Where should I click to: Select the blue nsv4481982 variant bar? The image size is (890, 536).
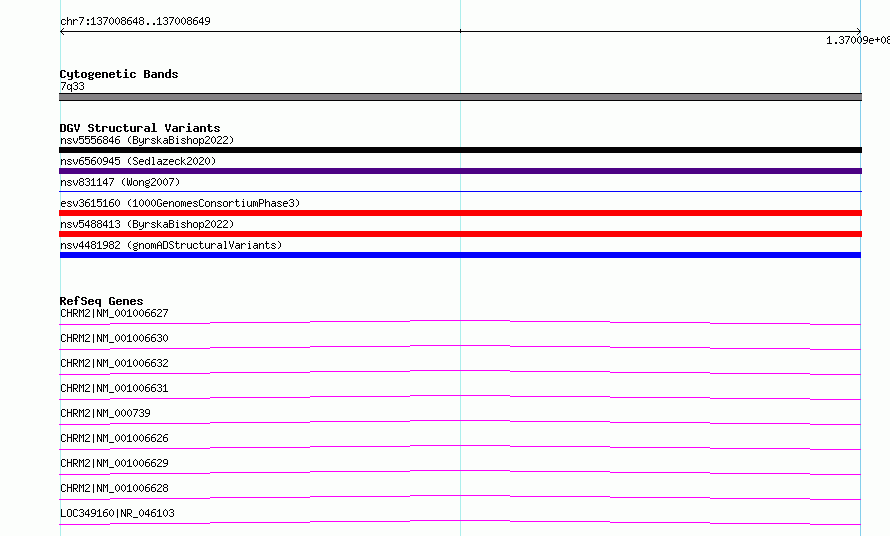click(460, 255)
